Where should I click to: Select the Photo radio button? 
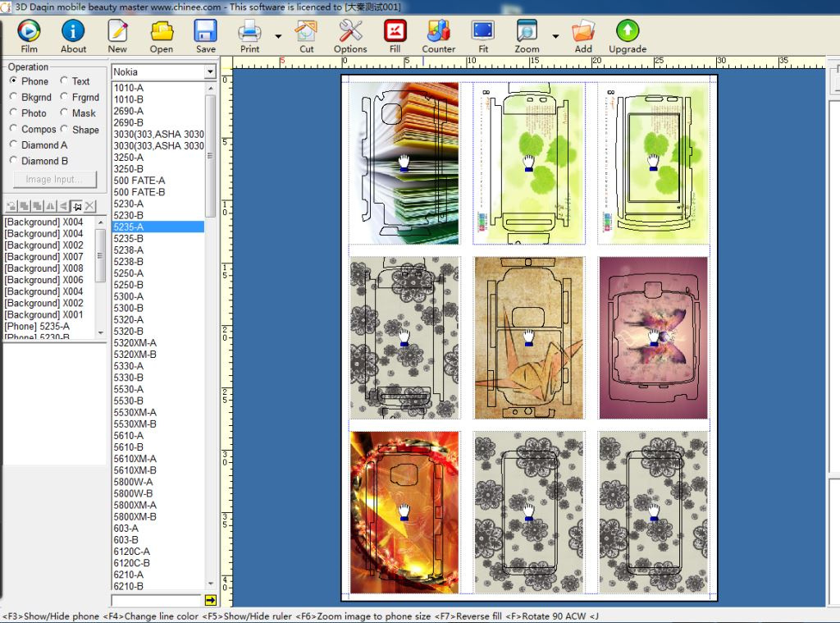click(13, 112)
